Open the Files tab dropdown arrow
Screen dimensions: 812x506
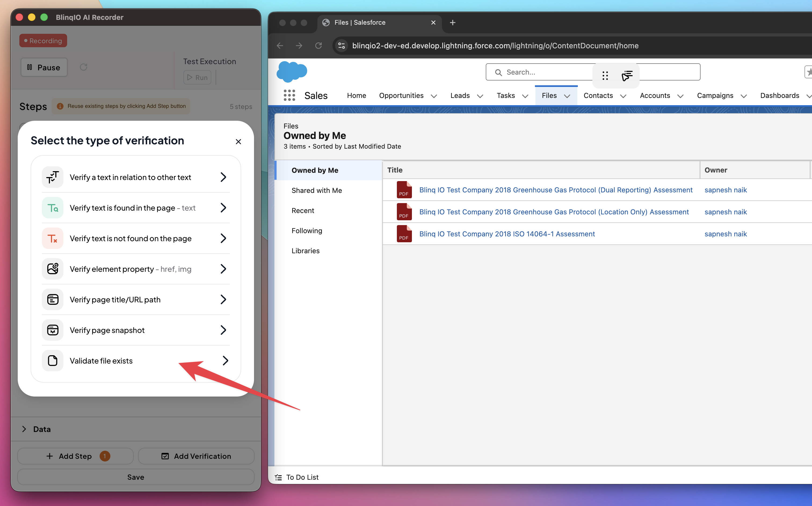pos(567,96)
